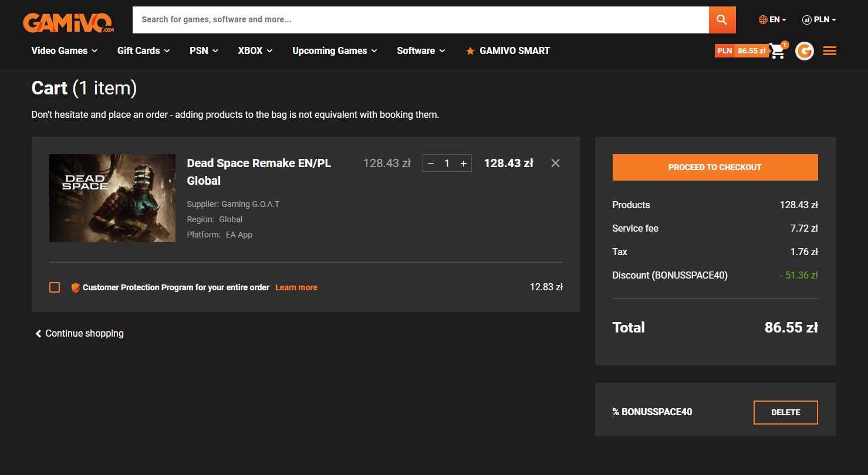Click the Dead Space cover thumbnail
This screenshot has height=475, width=868.
[x=112, y=198]
